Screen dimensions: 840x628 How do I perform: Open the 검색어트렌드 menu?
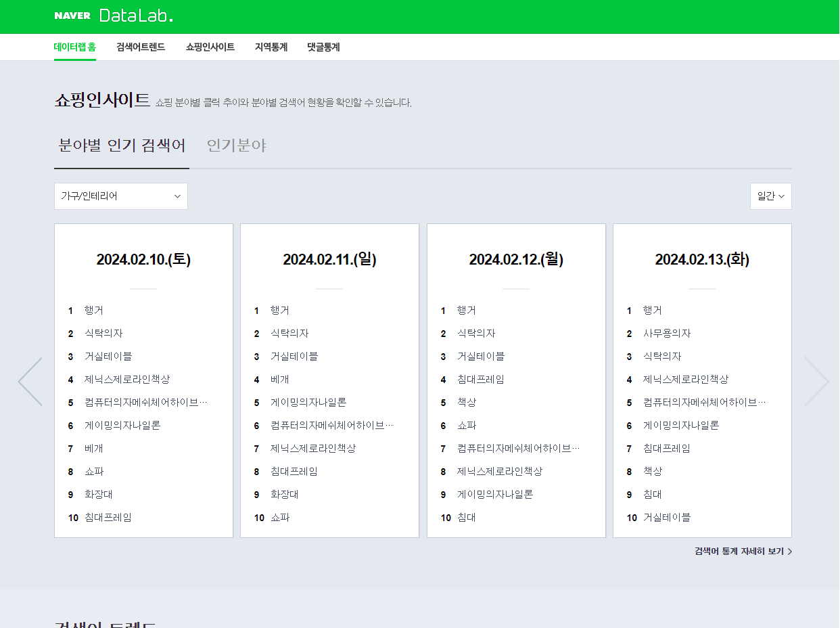pyautogui.click(x=141, y=47)
